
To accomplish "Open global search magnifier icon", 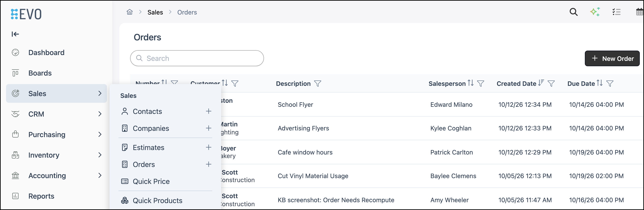I will click(x=573, y=12).
